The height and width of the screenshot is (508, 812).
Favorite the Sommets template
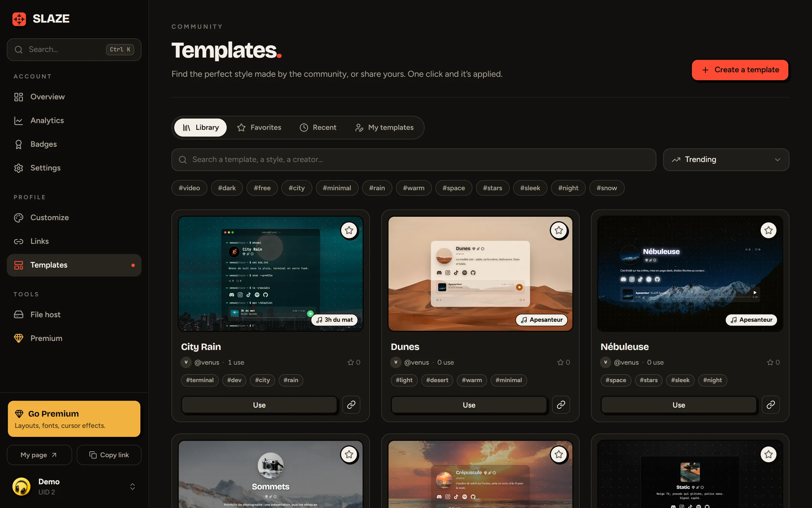[x=349, y=454]
